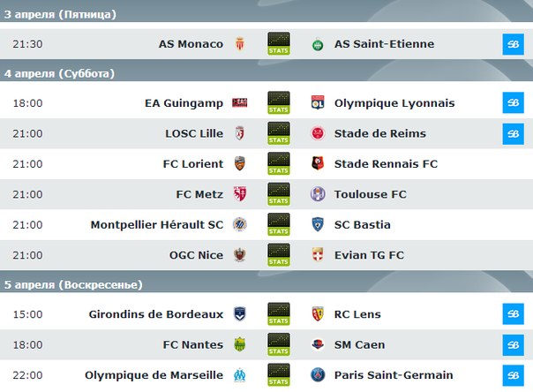Open SB icon for Marseille vs PSG
The width and height of the screenshot is (533, 392).
pos(513,375)
